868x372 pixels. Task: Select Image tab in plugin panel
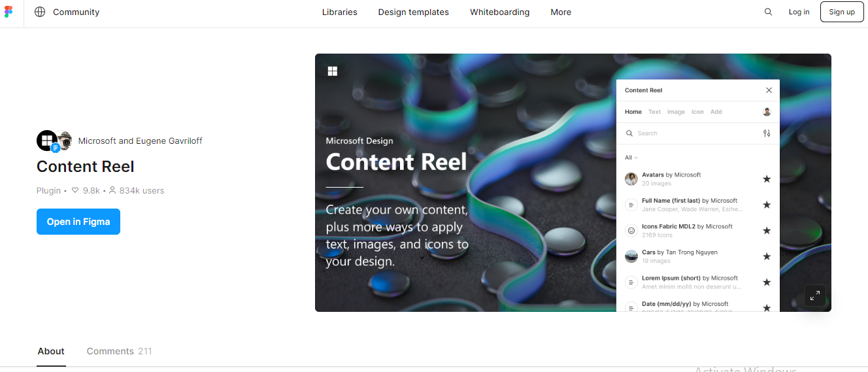tap(676, 112)
